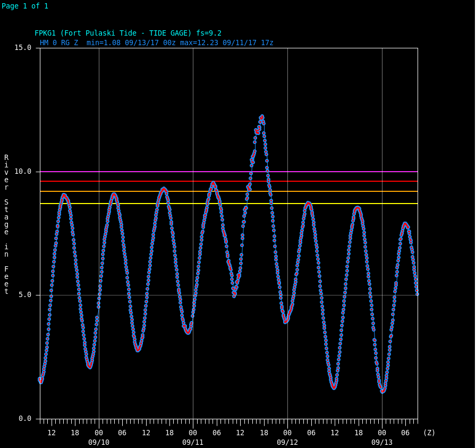Click the 'Page 1 of 1' text
The image size is (476, 448).
[x=25, y=6]
